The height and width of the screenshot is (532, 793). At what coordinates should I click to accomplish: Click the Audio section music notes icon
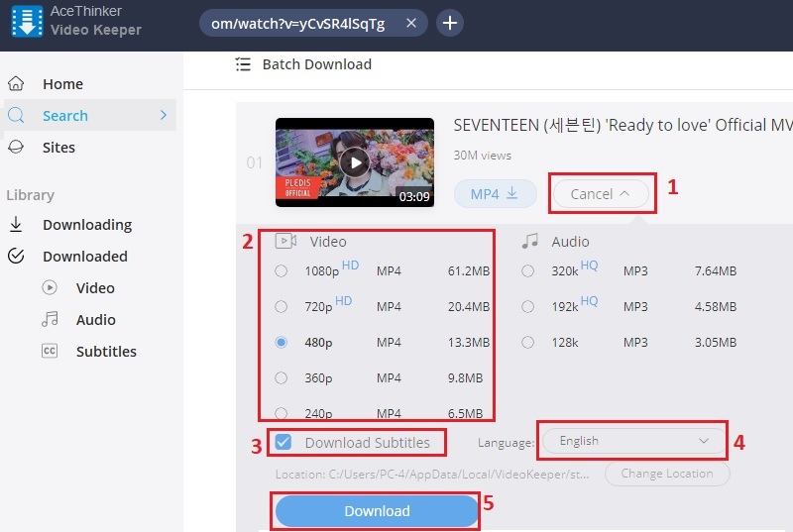pos(530,241)
